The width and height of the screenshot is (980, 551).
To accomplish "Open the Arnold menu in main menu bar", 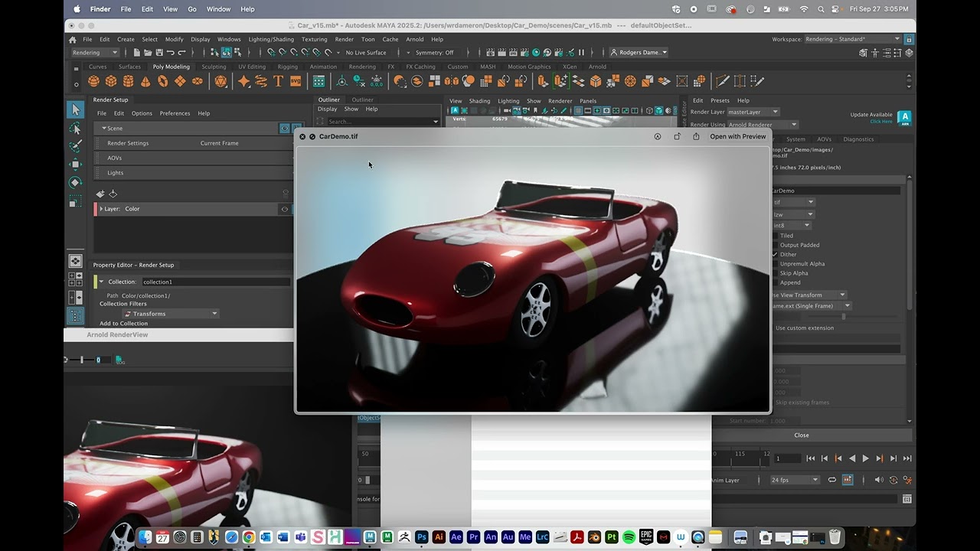I will click(415, 39).
